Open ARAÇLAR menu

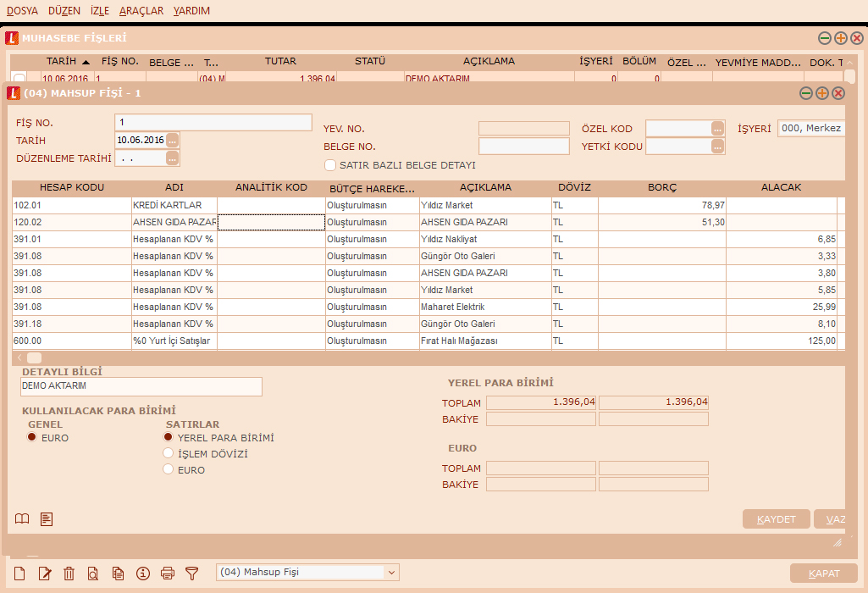point(141,10)
